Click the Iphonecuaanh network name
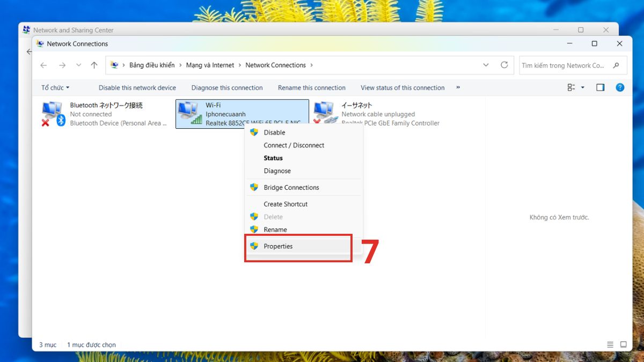The width and height of the screenshot is (644, 362). tap(225, 114)
